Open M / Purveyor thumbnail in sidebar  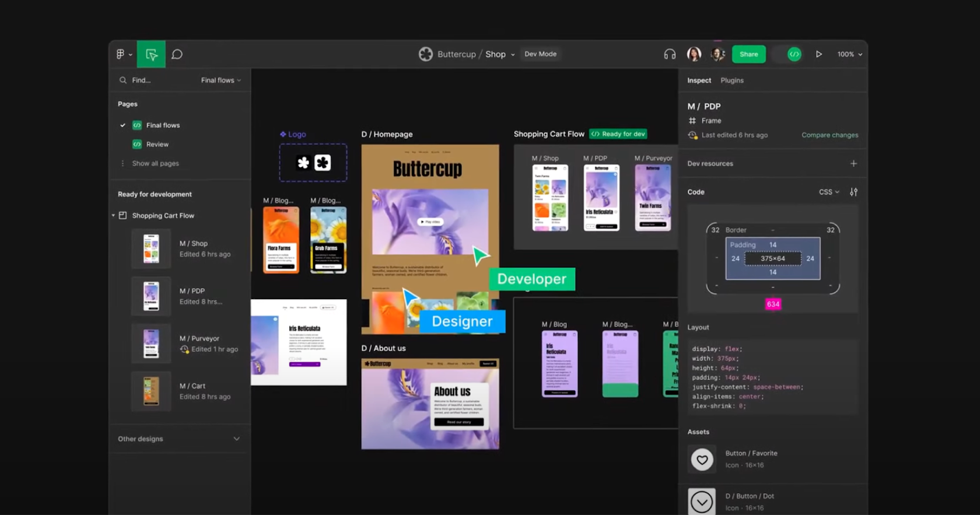click(x=151, y=344)
